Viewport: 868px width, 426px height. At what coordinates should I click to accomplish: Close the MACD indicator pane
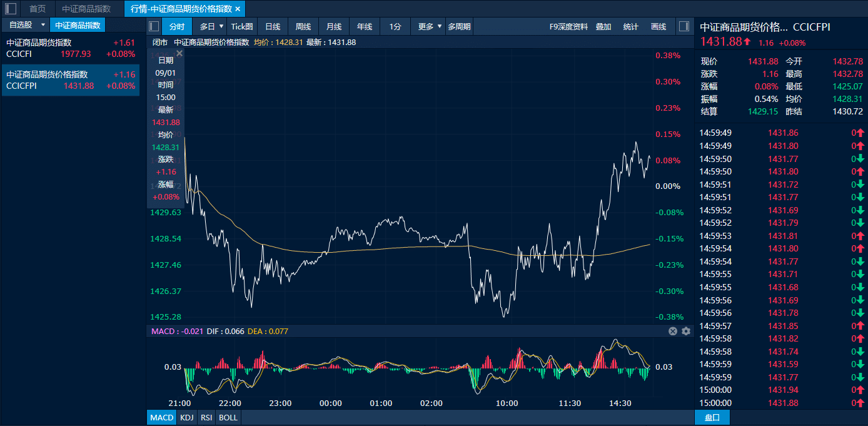click(673, 332)
